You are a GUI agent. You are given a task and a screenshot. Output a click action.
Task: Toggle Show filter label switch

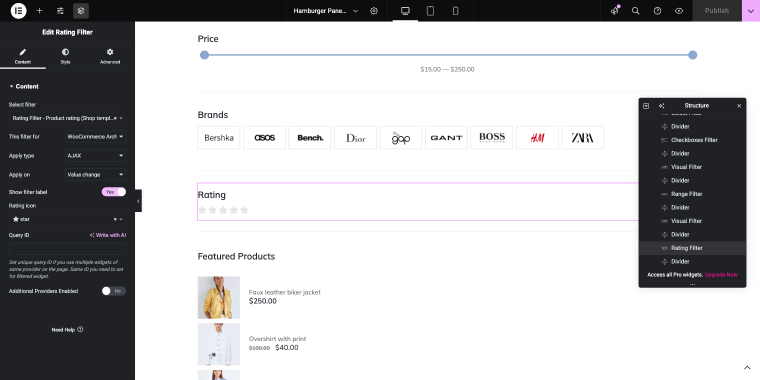click(114, 192)
